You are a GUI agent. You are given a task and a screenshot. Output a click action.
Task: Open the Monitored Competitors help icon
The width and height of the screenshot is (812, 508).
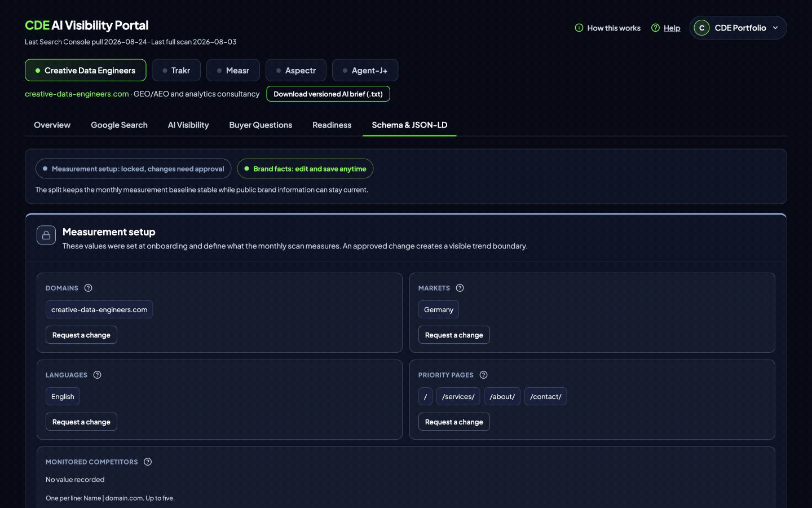pyautogui.click(x=148, y=462)
